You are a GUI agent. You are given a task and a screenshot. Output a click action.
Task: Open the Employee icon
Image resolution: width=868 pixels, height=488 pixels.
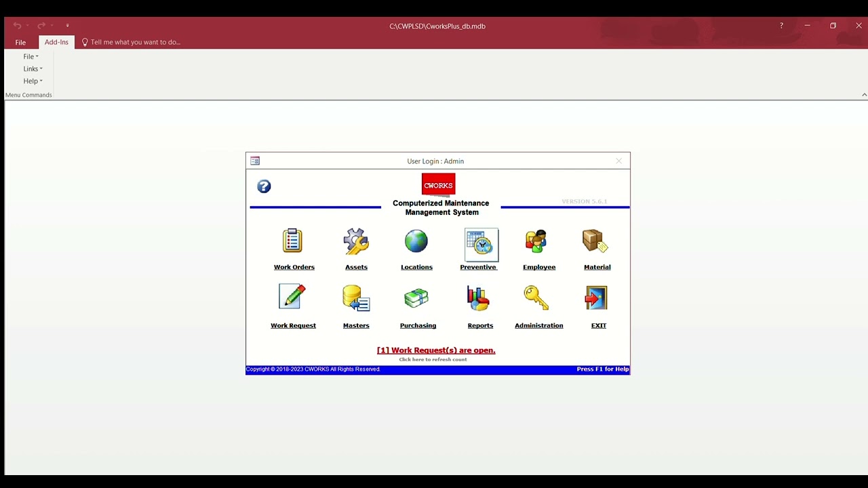(536, 241)
